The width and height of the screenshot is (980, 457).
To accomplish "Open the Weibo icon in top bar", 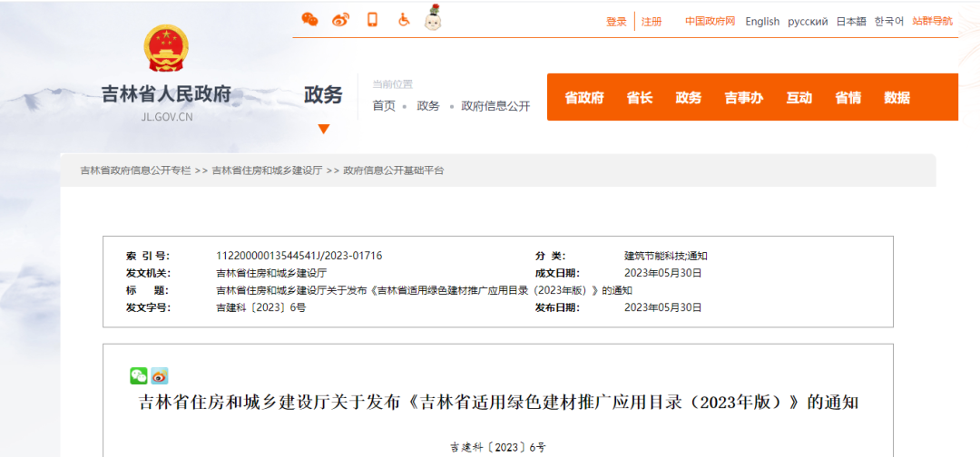I will (x=340, y=19).
